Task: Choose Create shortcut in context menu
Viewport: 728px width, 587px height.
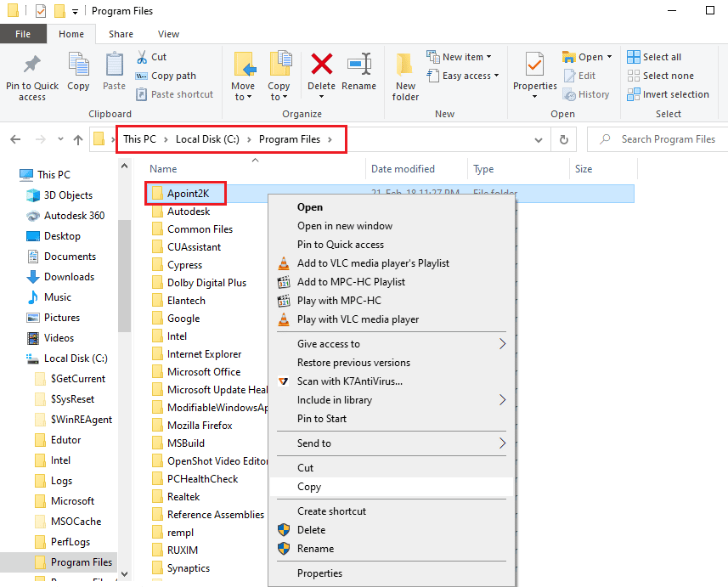Action: [331, 511]
